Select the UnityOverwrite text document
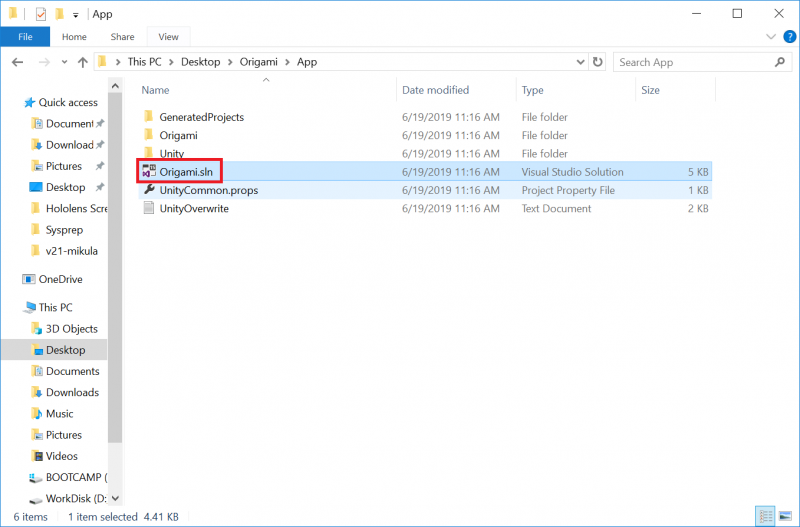Screen dimensions: 800x527 [194, 208]
